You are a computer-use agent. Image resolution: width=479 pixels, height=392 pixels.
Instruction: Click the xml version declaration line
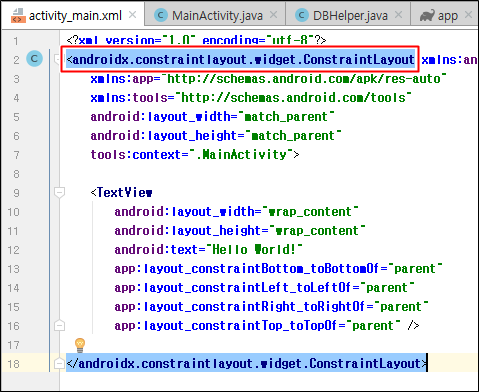196,40
